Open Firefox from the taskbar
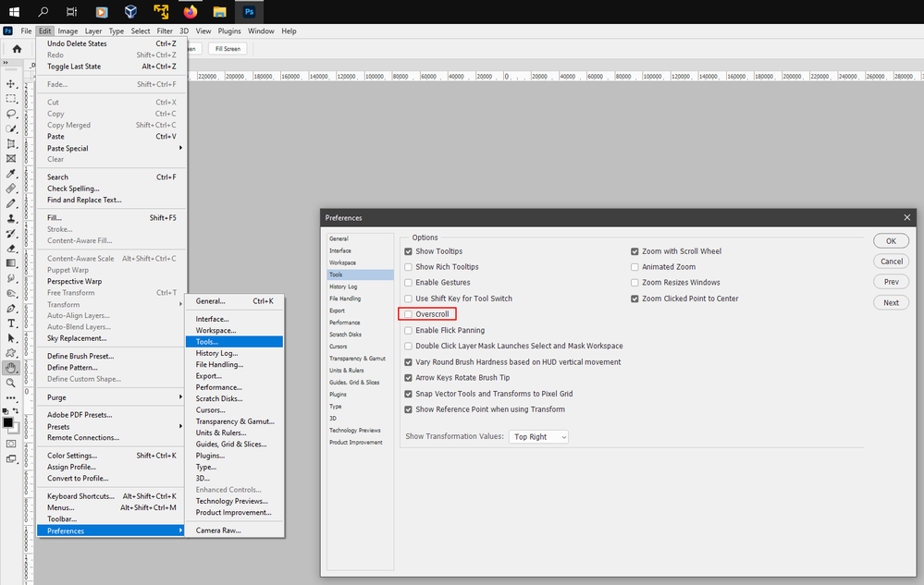The image size is (924, 585). coord(190,12)
